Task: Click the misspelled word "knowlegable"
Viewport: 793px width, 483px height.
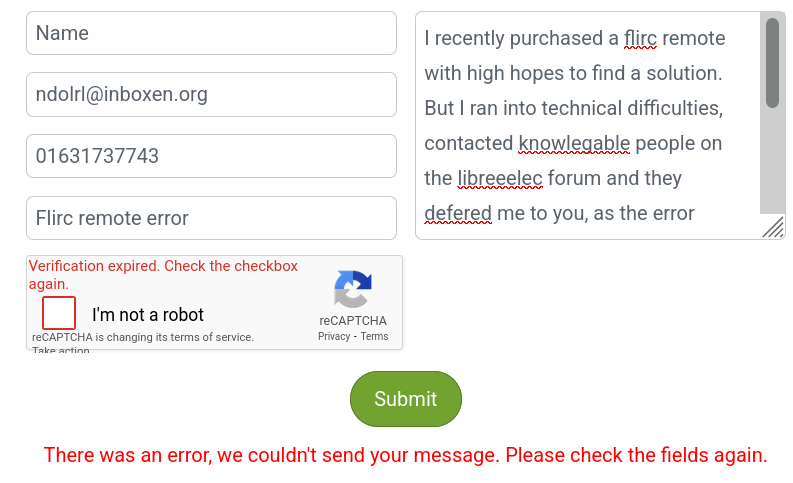Action: point(574,143)
